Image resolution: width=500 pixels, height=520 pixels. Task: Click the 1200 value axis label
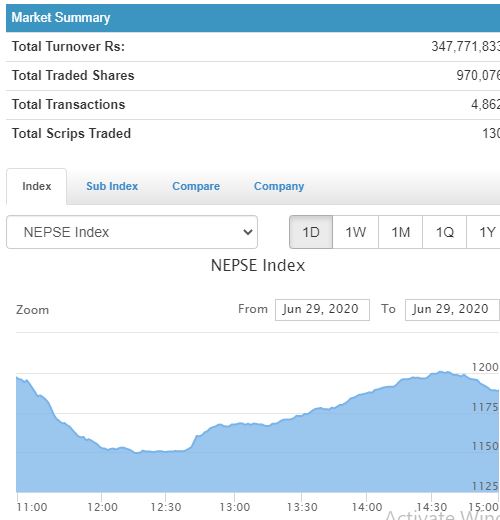[x=485, y=367]
